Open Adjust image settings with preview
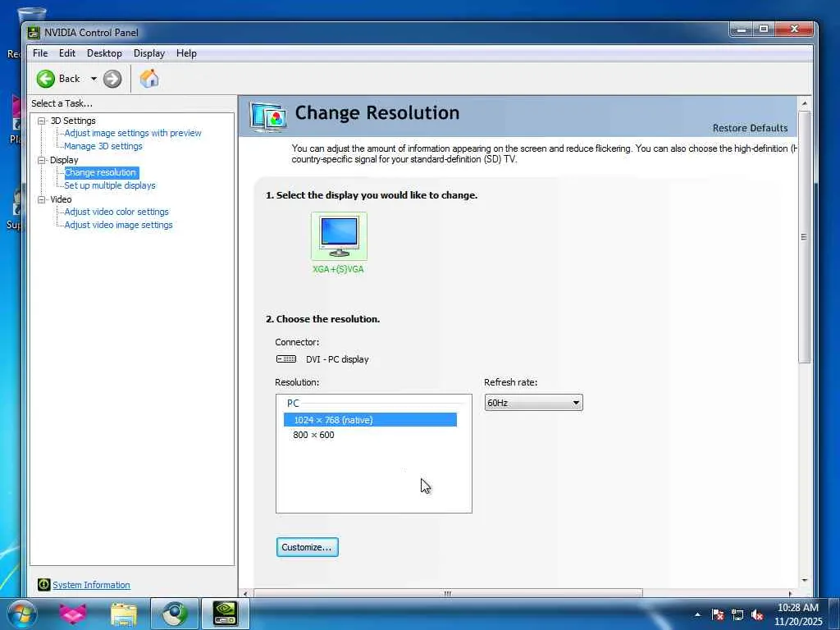The width and height of the screenshot is (840, 630). tap(133, 133)
